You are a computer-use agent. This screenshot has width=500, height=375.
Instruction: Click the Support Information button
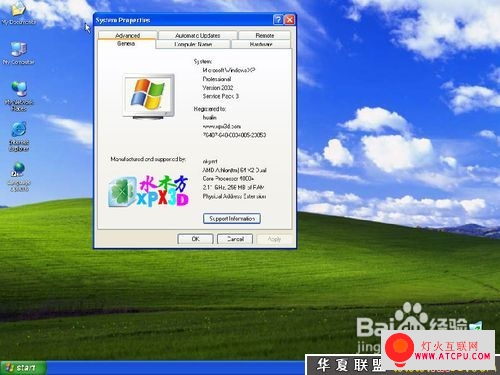click(232, 219)
